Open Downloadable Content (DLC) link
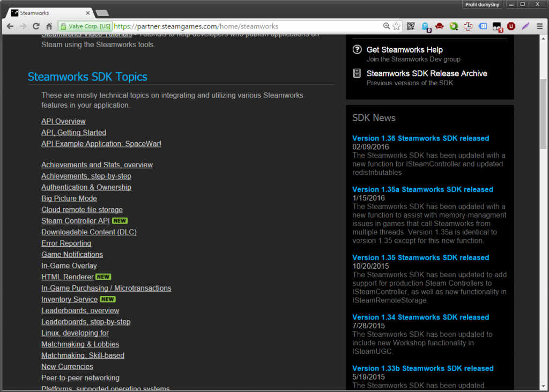549x392 pixels. click(89, 232)
